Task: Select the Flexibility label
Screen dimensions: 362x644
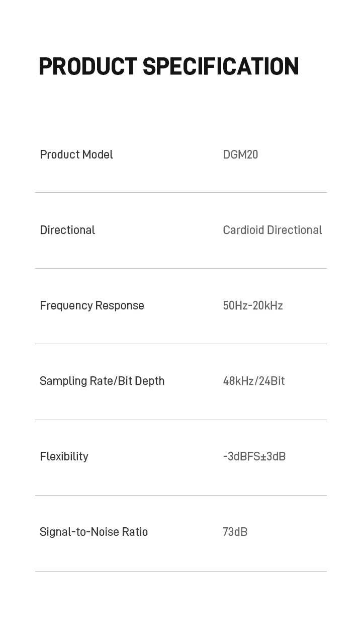Action: click(64, 457)
